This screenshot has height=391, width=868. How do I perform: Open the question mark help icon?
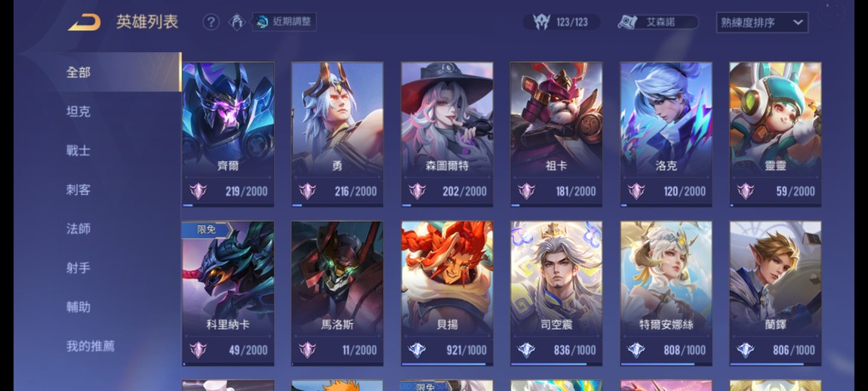click(x=211, y=22)
